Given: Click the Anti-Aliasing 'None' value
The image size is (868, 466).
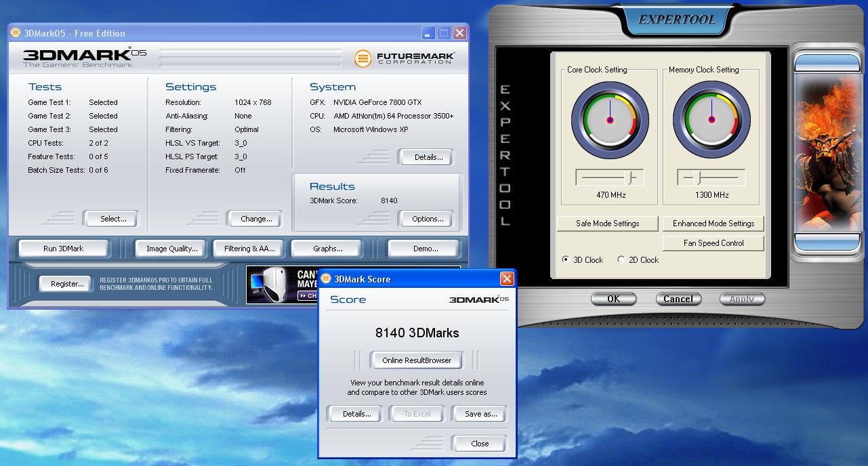Looking at the screenshot, I should [243, 116].
